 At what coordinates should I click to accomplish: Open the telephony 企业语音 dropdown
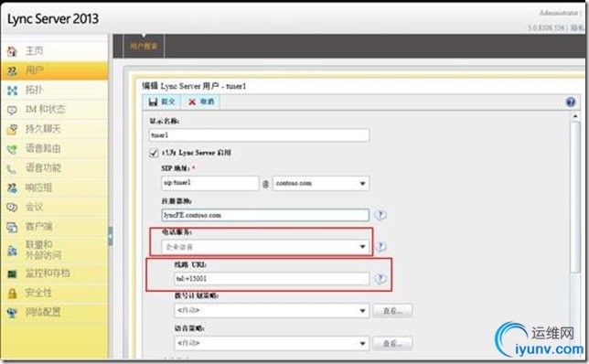tap(265, 247)
